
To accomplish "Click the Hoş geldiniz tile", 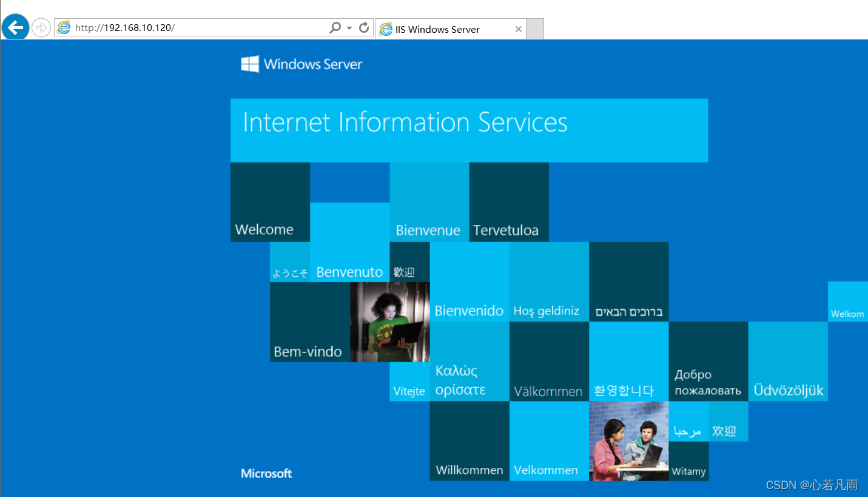I will (x=549, y=282).
